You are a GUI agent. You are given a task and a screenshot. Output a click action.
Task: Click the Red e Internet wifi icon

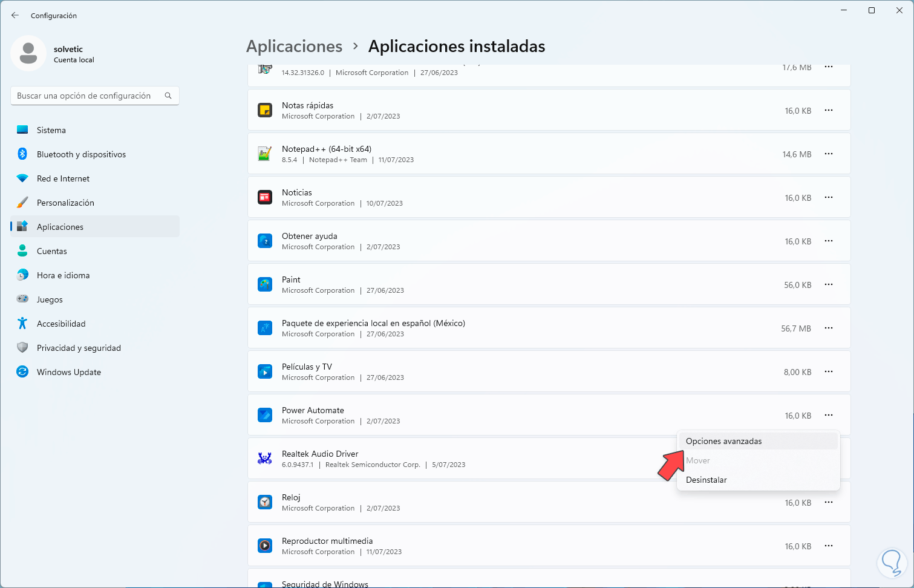coord(22,178)
